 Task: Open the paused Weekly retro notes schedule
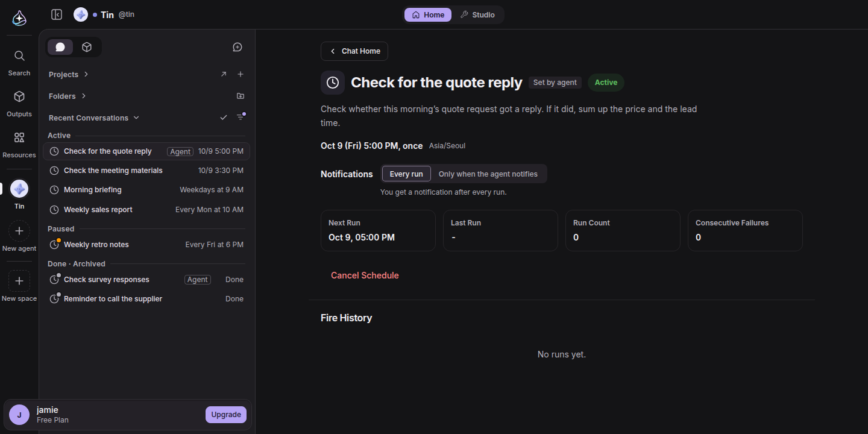[146, 245]
